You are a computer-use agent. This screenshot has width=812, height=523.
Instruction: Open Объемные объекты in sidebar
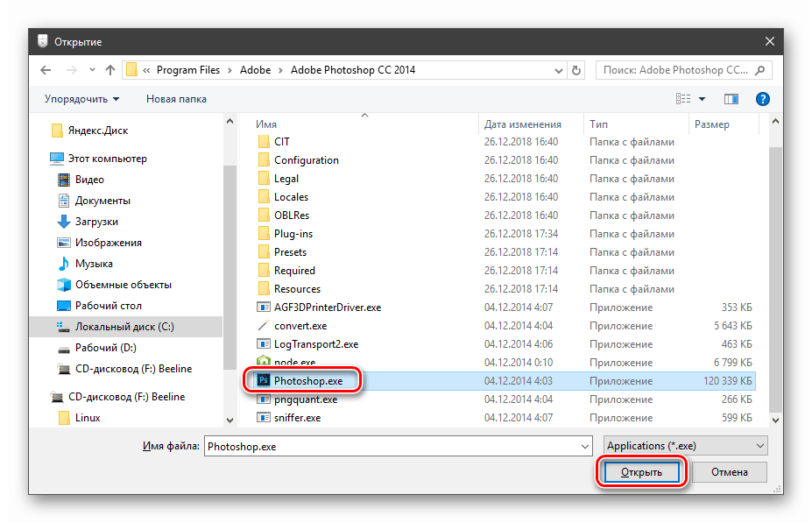114,285
